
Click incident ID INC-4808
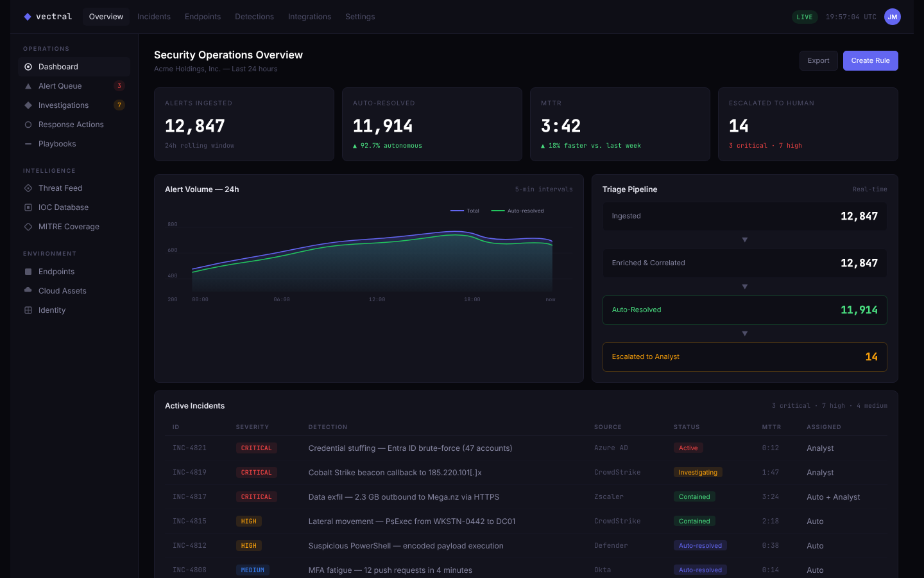(189, 570)
